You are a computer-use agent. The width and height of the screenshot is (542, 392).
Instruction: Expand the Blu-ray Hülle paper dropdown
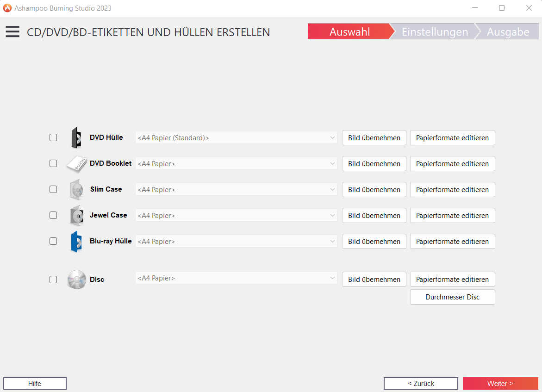tap(236, 242)
